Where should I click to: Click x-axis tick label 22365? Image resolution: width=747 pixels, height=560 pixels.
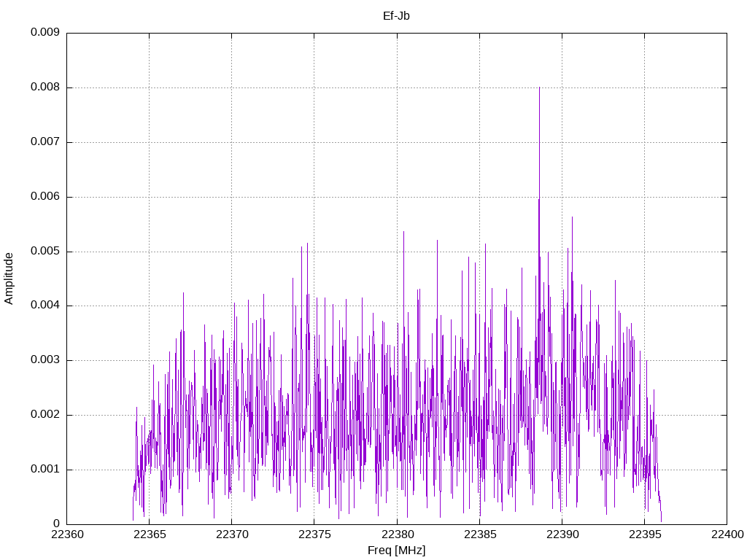[x=150, y=534]
